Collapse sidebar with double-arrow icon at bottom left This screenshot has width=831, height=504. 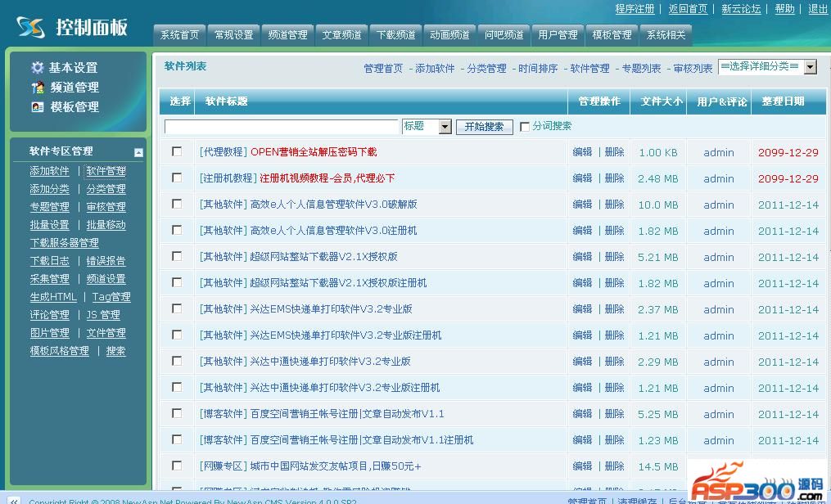(x=14, y=500)
